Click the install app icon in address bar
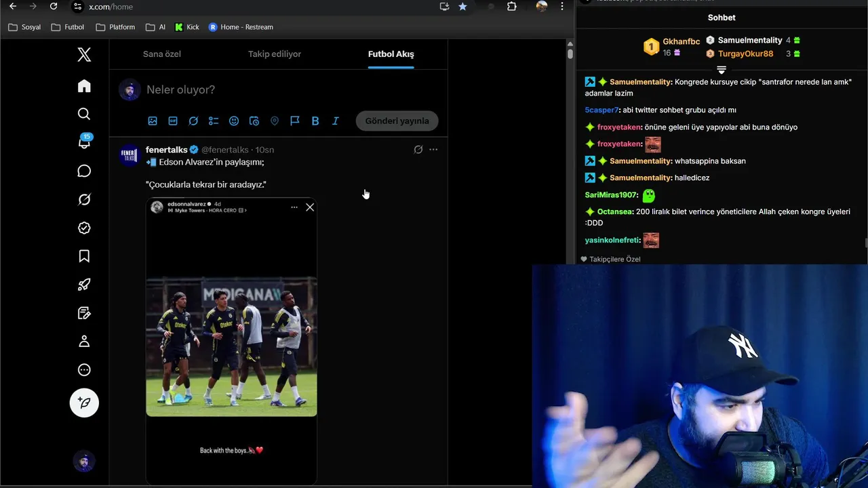868x488 pixels. (444, 6)
